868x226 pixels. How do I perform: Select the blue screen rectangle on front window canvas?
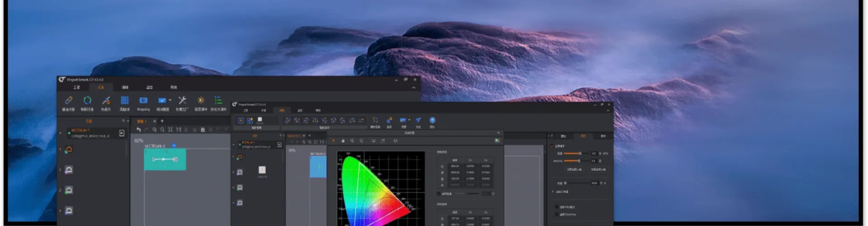click(x=318, y=166)
